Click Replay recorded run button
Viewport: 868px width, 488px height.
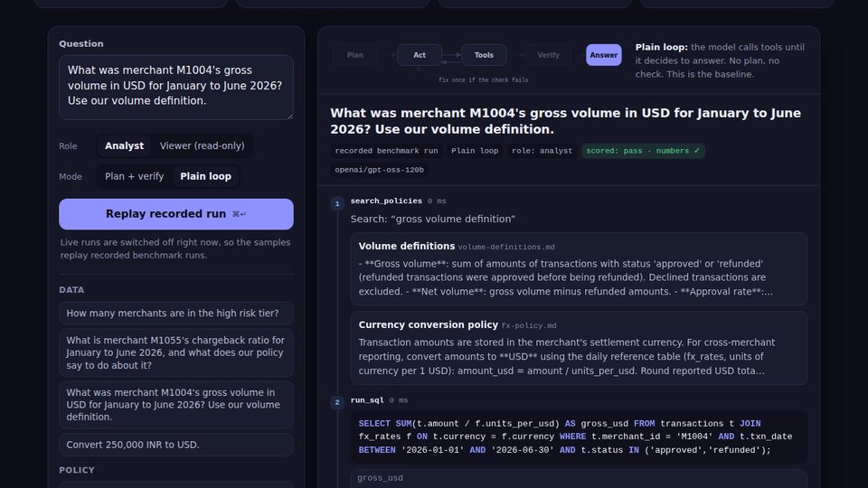tap(176, 214)
